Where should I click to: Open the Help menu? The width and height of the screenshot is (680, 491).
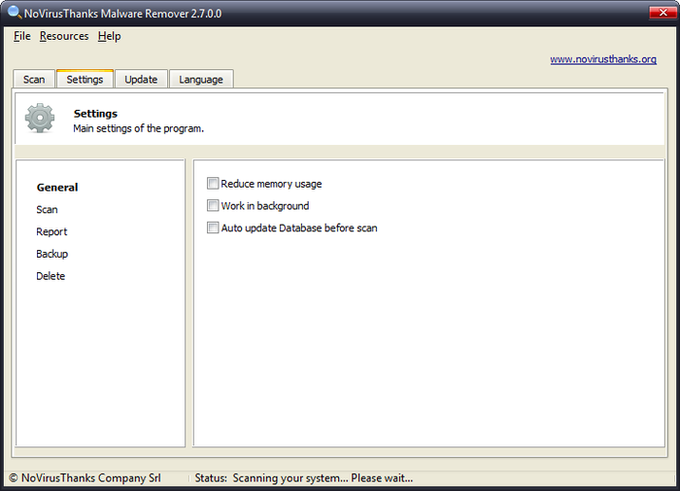109,36
